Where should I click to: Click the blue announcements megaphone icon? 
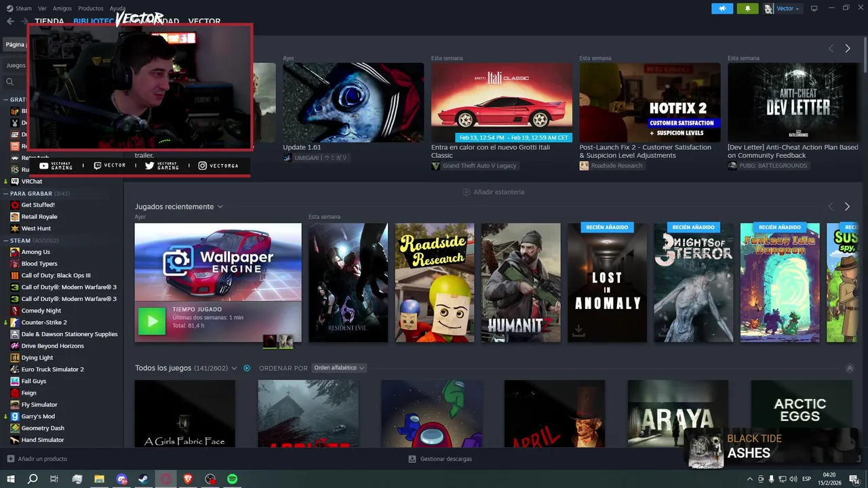[722, 8]
